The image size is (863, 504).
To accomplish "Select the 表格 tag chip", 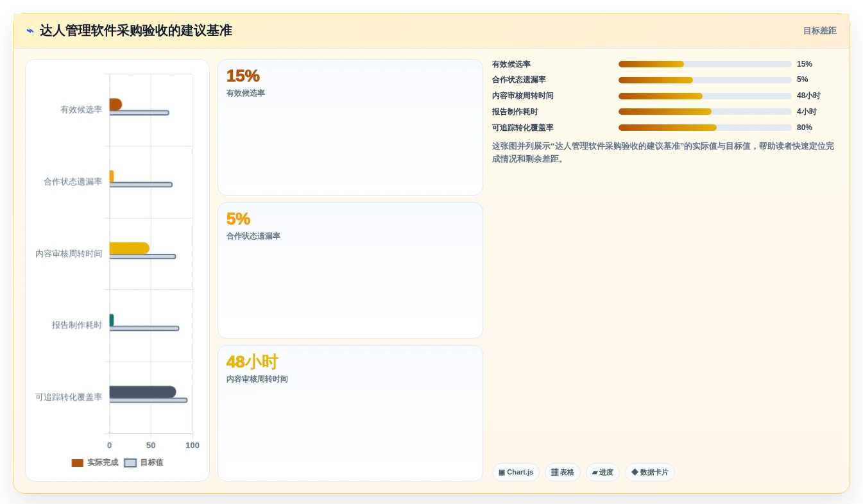I will coord(563,473).
